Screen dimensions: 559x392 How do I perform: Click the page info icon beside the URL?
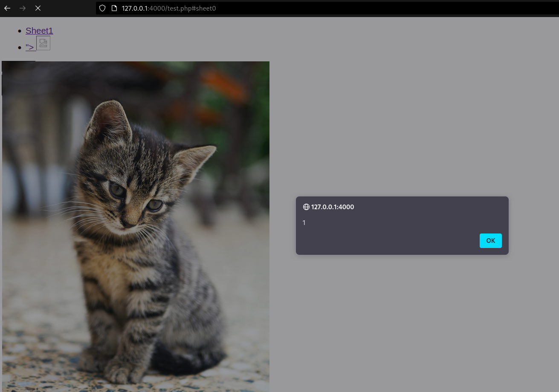pos(114,8)
